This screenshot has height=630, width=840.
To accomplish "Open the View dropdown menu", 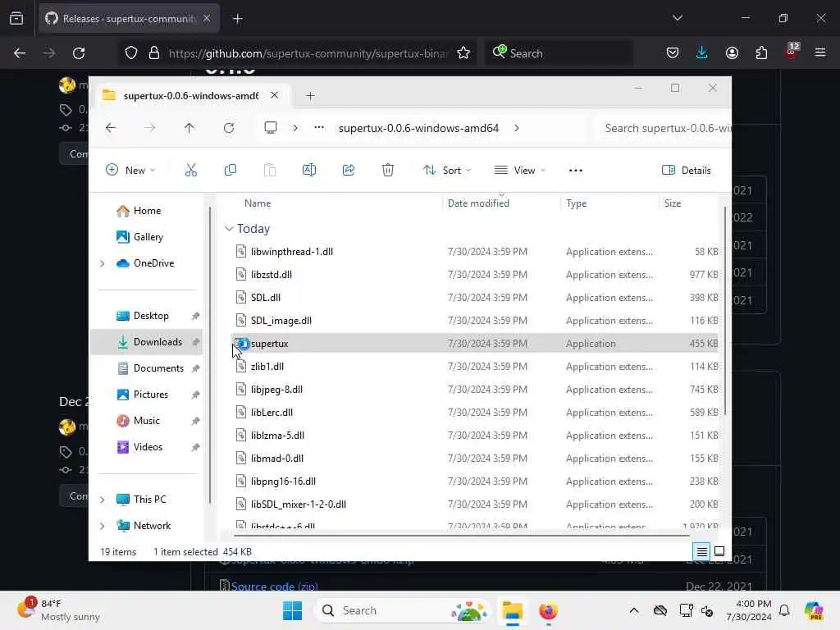I will click(x=519, y=171).
